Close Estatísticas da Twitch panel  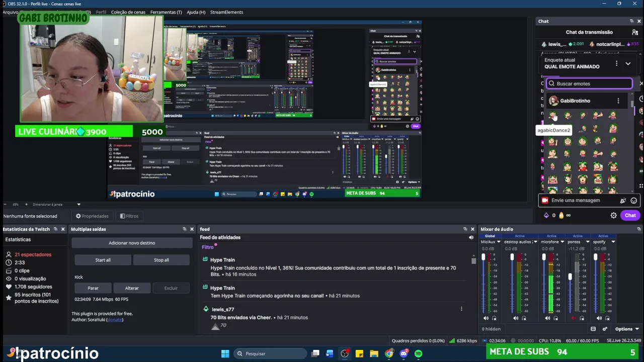[62, 229]
